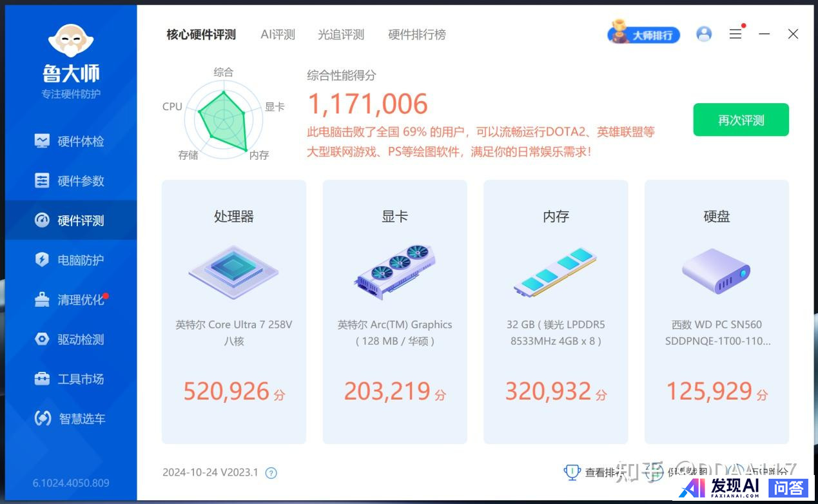Click the 综合性能得分 label
Viewport: 818px width, 504px height.
(342, 75)
